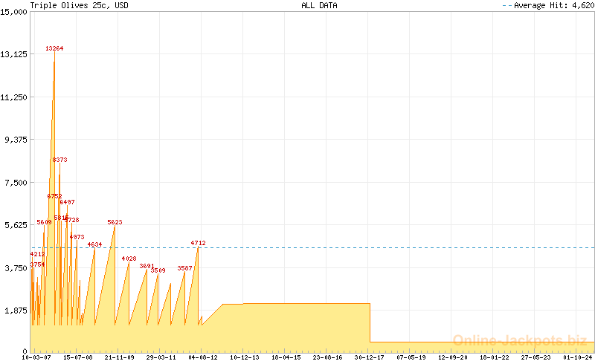Click the 13264 peak data label
Viewport: 595px width, 364px height.
coord(54,48)
